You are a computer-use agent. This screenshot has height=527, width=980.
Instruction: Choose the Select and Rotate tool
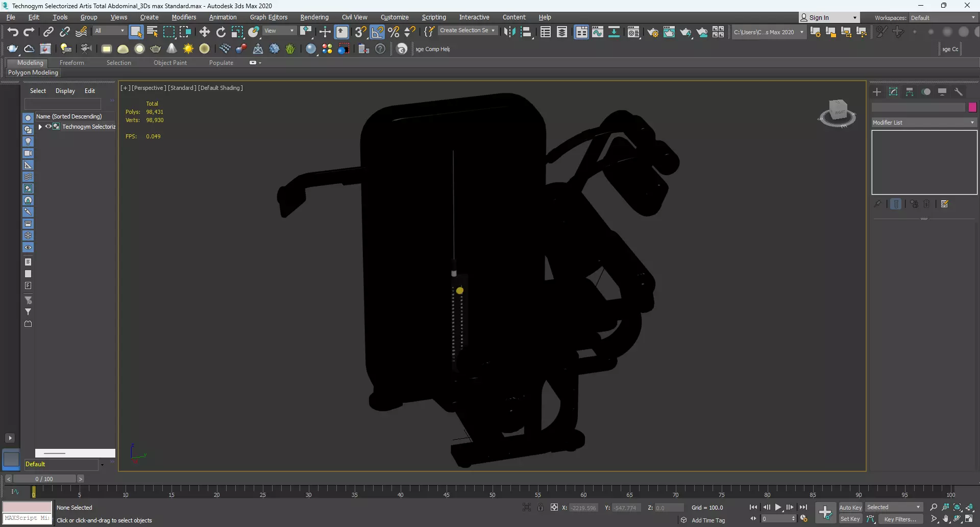[x=221, y=32]
